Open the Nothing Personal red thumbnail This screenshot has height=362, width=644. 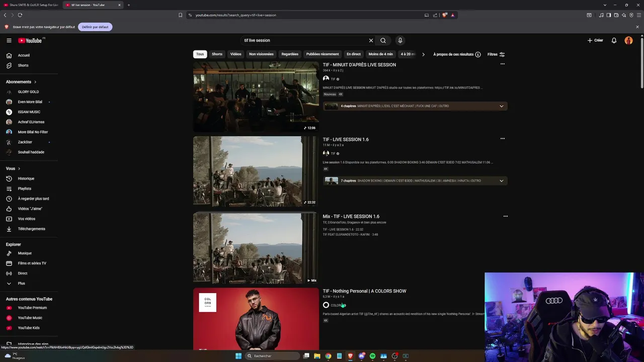coord(256,319)
